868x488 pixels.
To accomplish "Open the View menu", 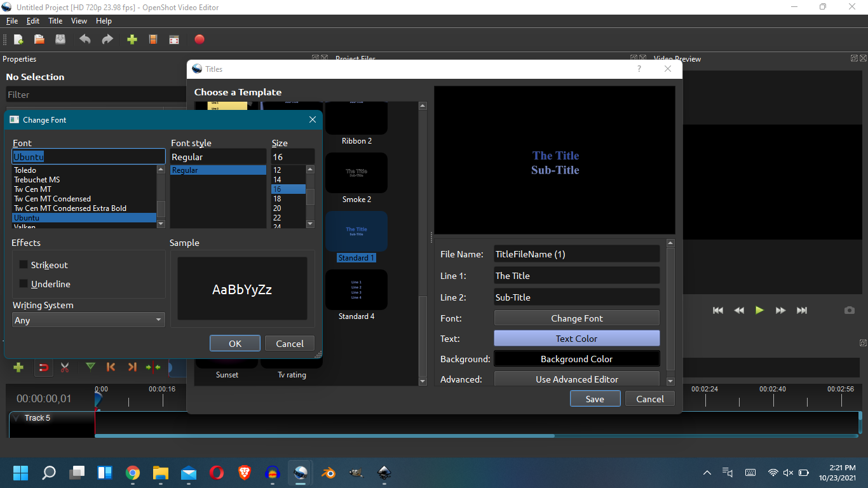I will (79, 20).
